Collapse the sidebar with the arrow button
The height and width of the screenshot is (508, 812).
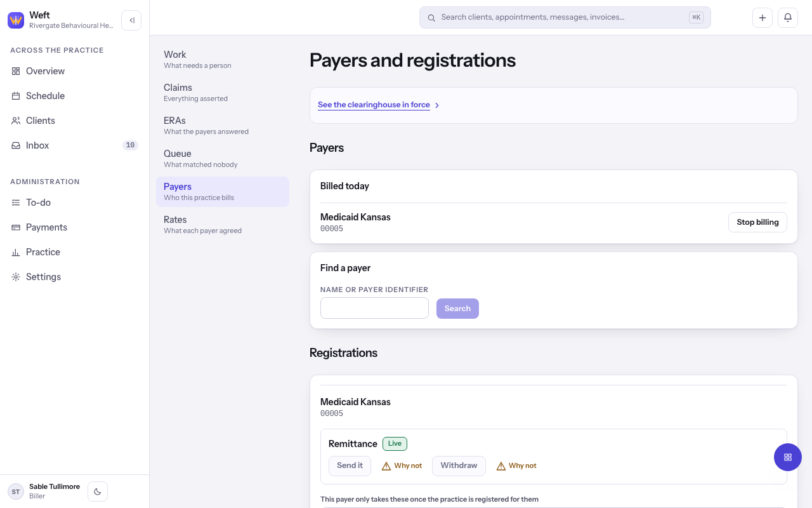(x=131, y=20)
